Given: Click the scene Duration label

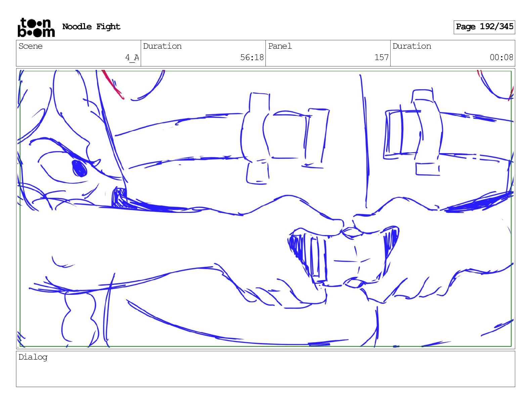Looking at the screenshot, I should coord(162,46).
